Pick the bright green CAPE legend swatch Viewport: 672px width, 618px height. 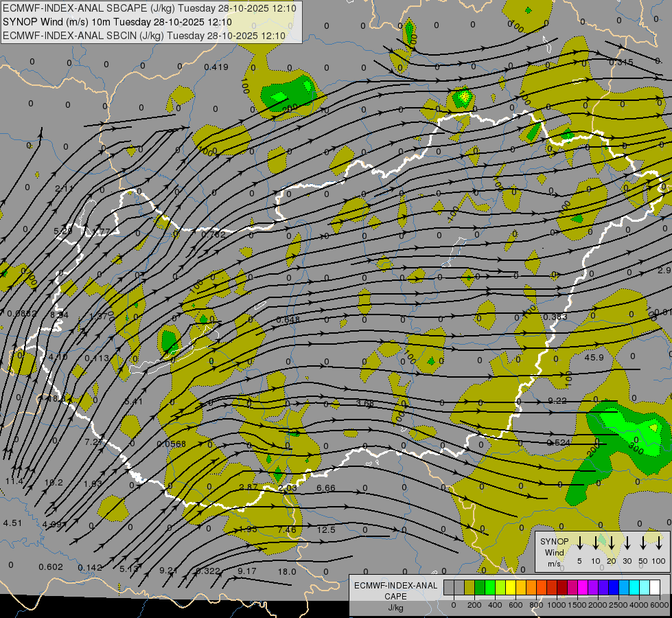point(490,587)
